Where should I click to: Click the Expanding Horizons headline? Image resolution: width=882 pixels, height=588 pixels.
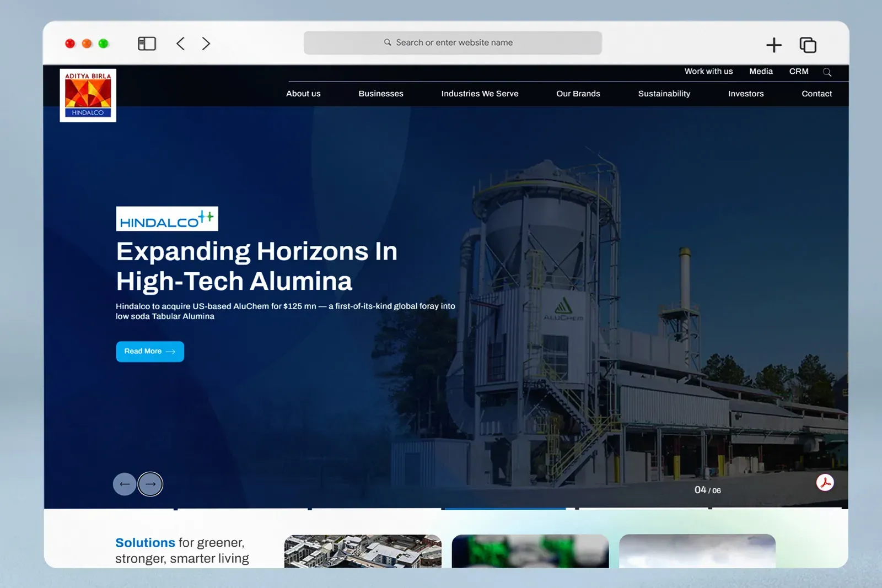click(x=256, y=266)
